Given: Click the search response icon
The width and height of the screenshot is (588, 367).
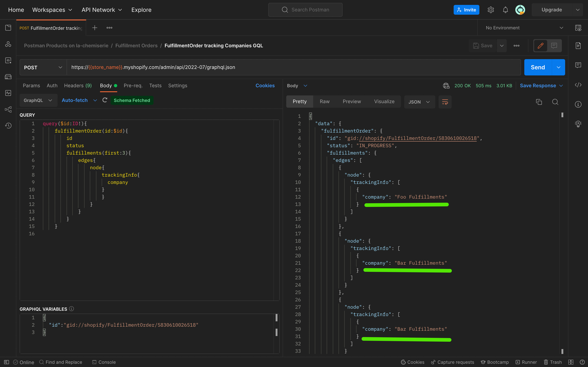Looking at the screenshot, I should [555, 102].
